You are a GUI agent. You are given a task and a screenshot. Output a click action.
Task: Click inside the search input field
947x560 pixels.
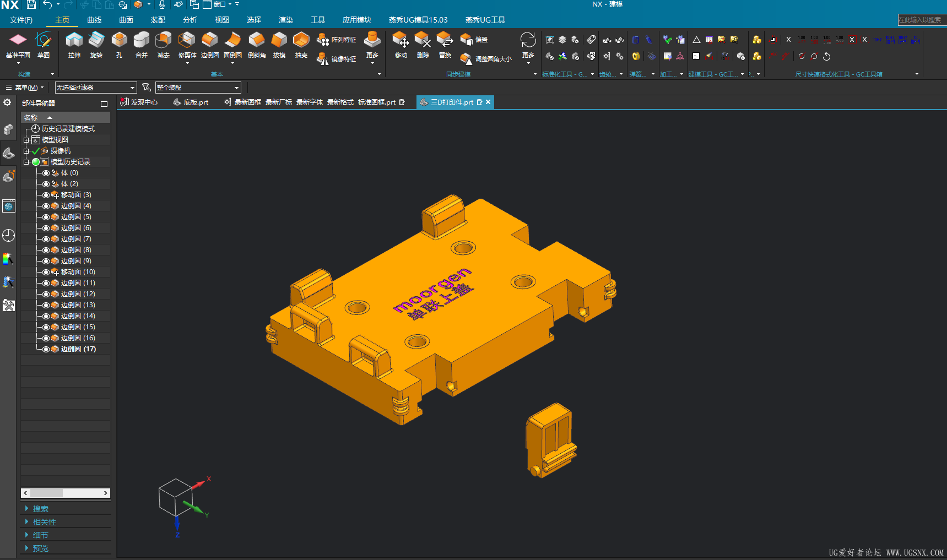pos(921,19)
